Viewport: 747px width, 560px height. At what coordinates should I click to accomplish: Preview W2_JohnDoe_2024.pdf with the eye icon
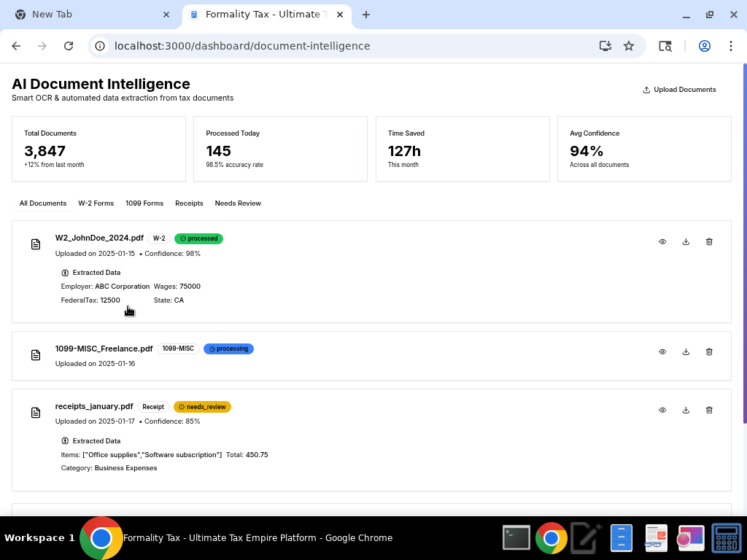[x=662, y=241]
